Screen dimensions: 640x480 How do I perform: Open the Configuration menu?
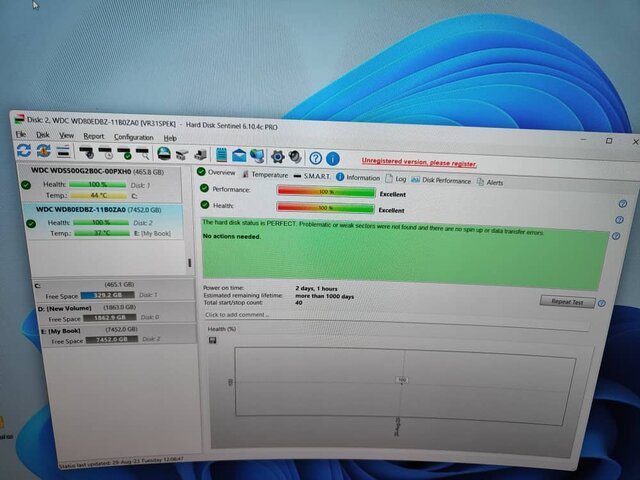(x=133, y=137)
